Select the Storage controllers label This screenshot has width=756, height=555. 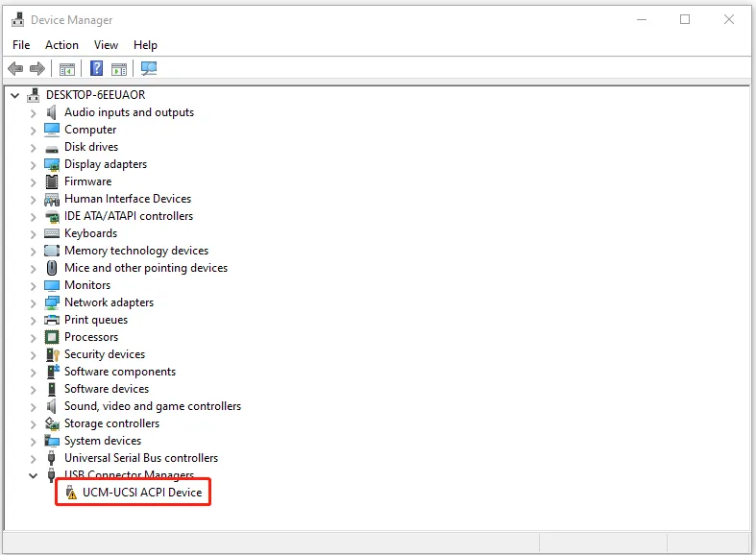click(111, 423)
